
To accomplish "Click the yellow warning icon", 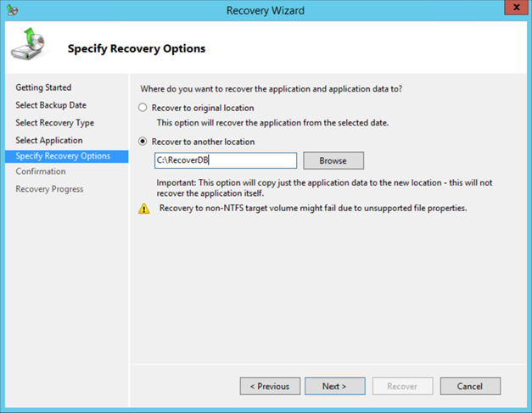I will click(x=144, y=209).
